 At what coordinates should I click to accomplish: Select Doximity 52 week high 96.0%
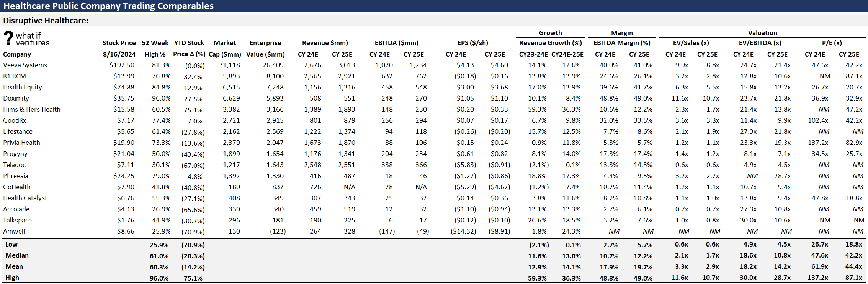[161, 98]
